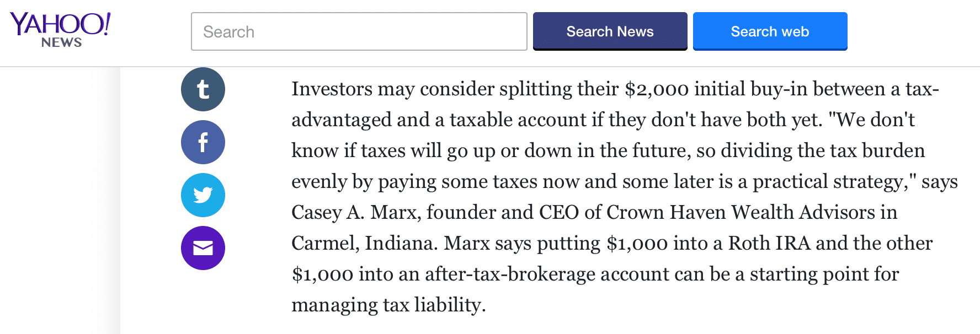Send the article by email icon
The image size is (980, 334).
203,248
